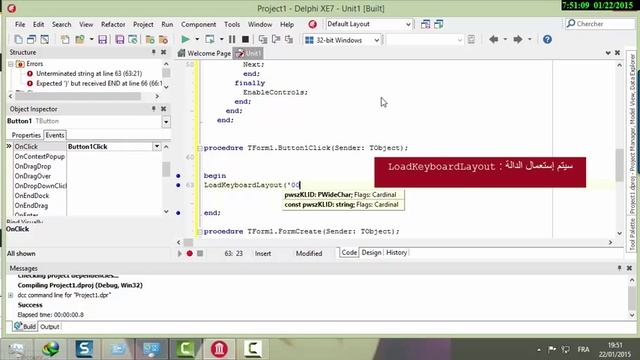Click the red round icon beside Help menu
Viewport: 640px width, 360px height.
point(313,24)
